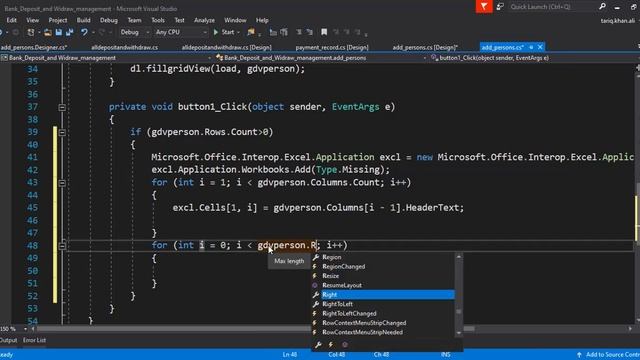Filter IntelliSense list by methods cube icon
The height and width of the screenshot is (360, 640).
click(x=345, y=345)
